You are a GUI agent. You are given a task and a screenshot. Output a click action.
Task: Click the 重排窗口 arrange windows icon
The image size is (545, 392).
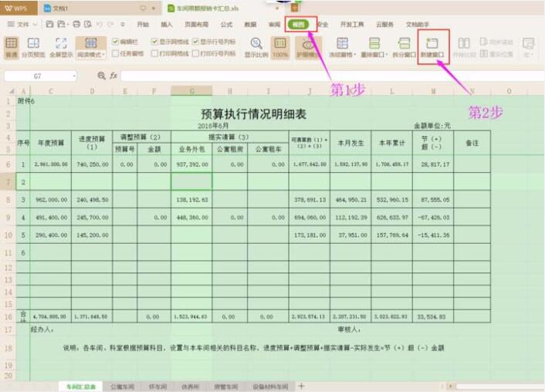tap(374, 43)
